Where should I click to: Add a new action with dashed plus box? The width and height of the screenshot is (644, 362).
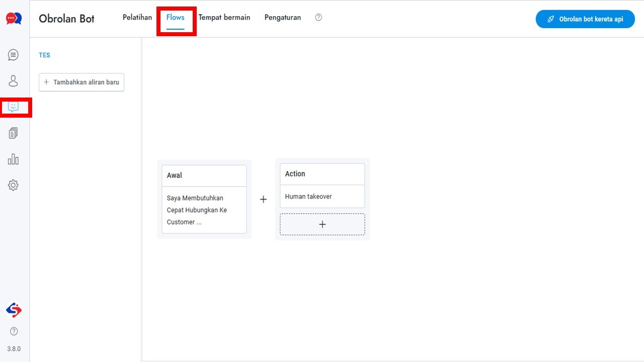tap(323, 224)
